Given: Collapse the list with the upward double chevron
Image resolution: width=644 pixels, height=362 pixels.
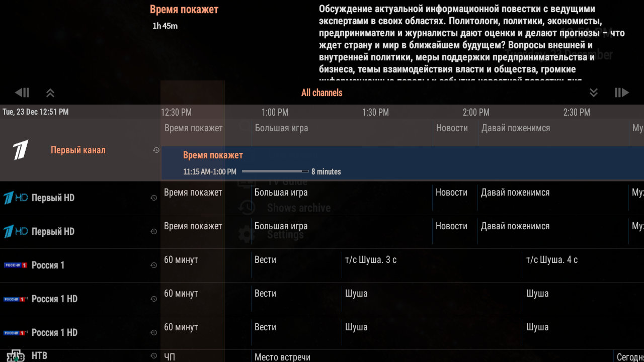Looking at the screenshot, I should click(x=50, y=93).
